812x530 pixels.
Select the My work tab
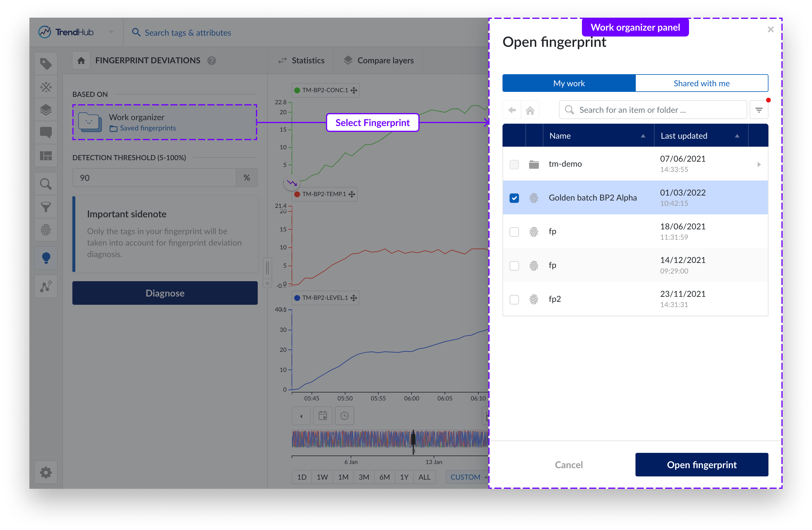pos(569,83)
